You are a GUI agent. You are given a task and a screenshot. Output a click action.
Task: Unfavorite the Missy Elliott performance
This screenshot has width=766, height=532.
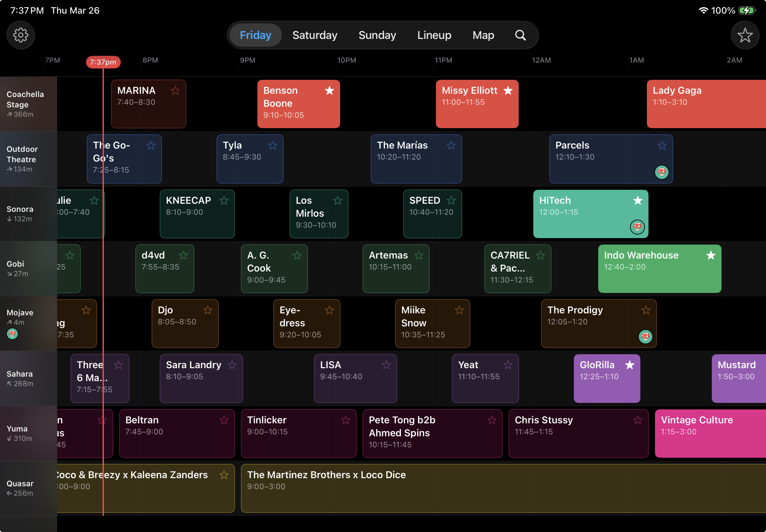click(508, 90)
